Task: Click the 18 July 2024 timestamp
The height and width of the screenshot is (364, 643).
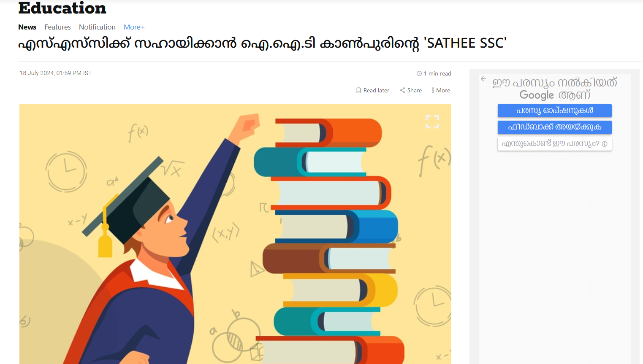Action: pyautogui.click(x=56, y=73)
